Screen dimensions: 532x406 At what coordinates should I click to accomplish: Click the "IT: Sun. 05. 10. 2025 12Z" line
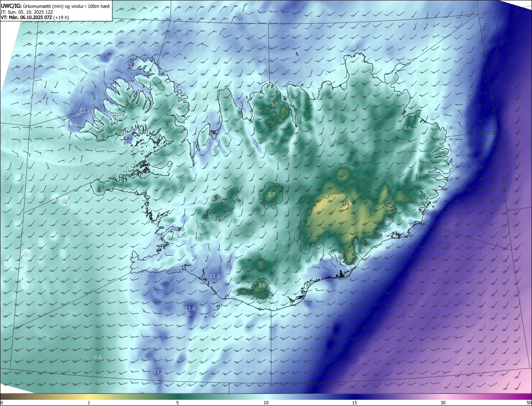27,12
